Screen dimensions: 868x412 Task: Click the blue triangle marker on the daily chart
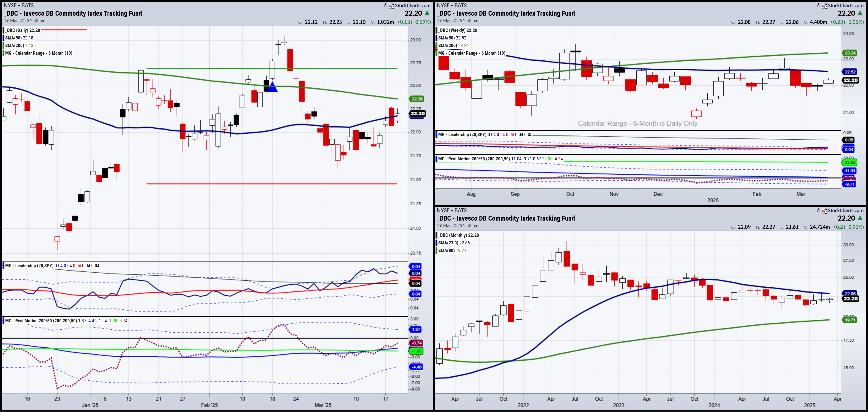pos(272,87)
